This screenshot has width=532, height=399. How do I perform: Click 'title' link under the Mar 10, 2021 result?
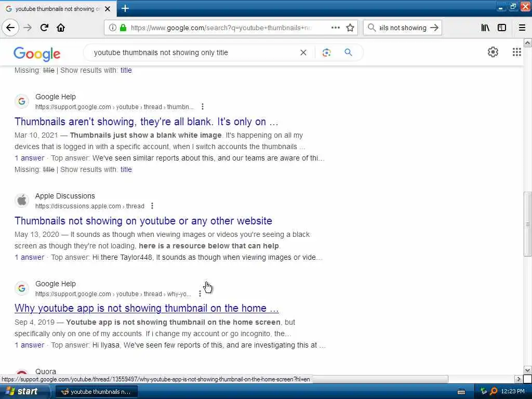126,169
